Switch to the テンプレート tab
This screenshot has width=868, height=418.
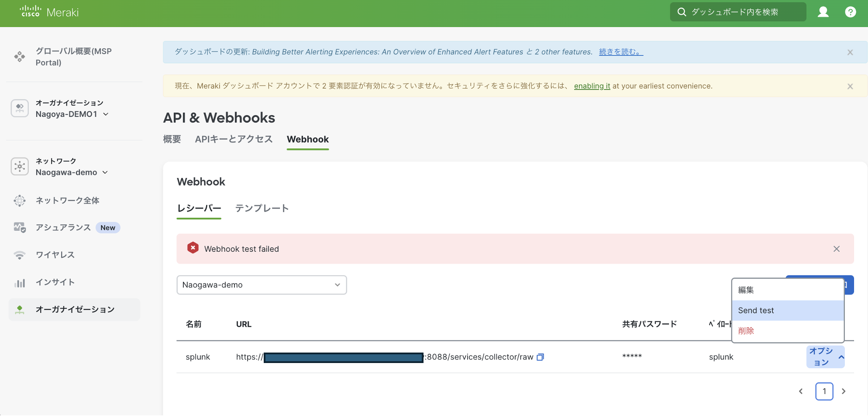tap(262, 209)
